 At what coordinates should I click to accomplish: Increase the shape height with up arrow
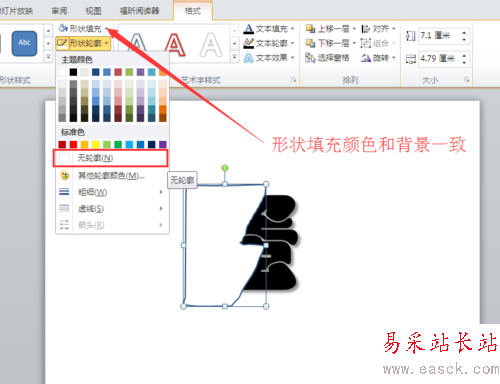tap(464, 32)
